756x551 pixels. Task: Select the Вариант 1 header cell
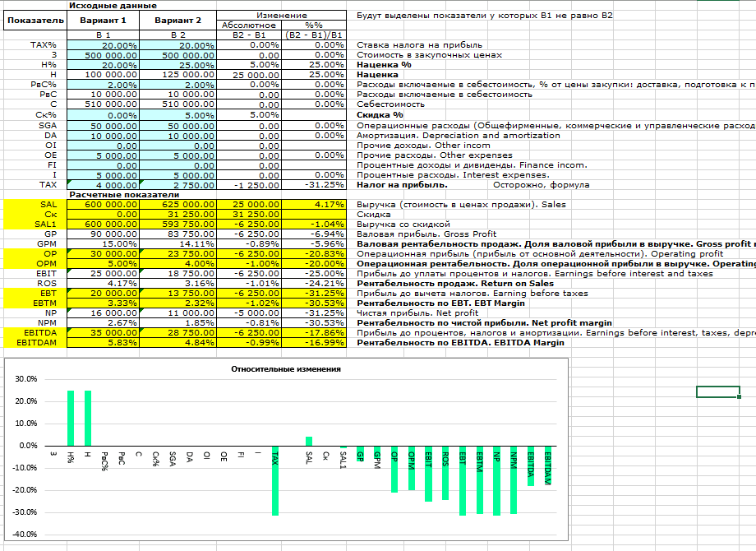(104, 21)
